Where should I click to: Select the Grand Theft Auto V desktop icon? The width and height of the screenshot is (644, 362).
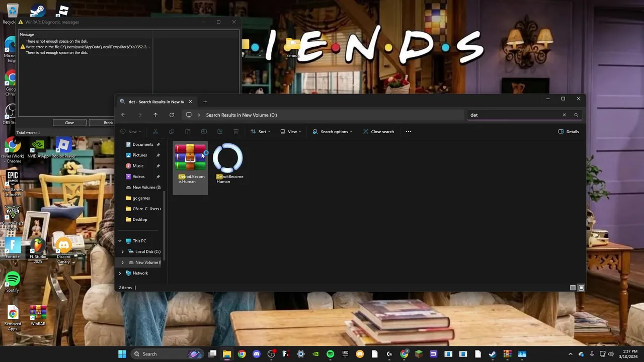[13, 218]
